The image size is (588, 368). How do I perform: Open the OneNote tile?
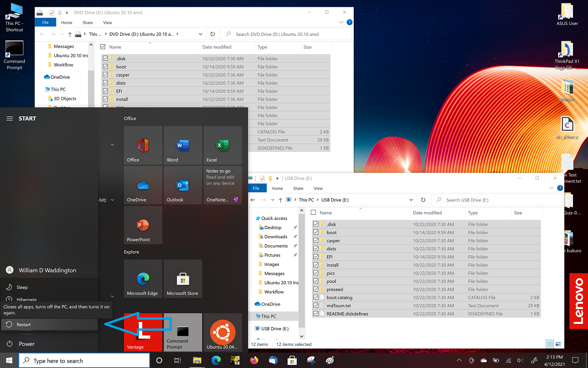(x=223, y=185)
